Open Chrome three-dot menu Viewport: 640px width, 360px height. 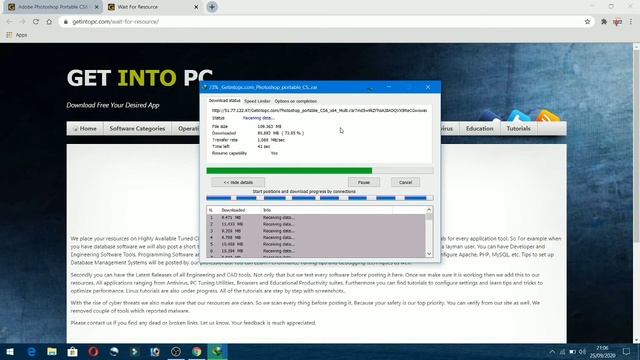coord(631,22)
